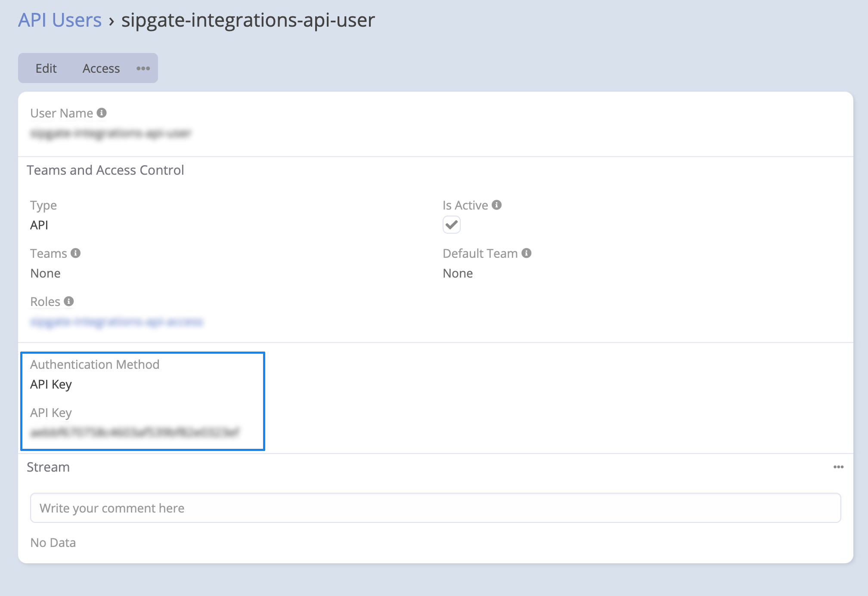The height and width of the screenshot is (596, 868).
Task: Click the Teams info icon
Action: pos(76,253)
